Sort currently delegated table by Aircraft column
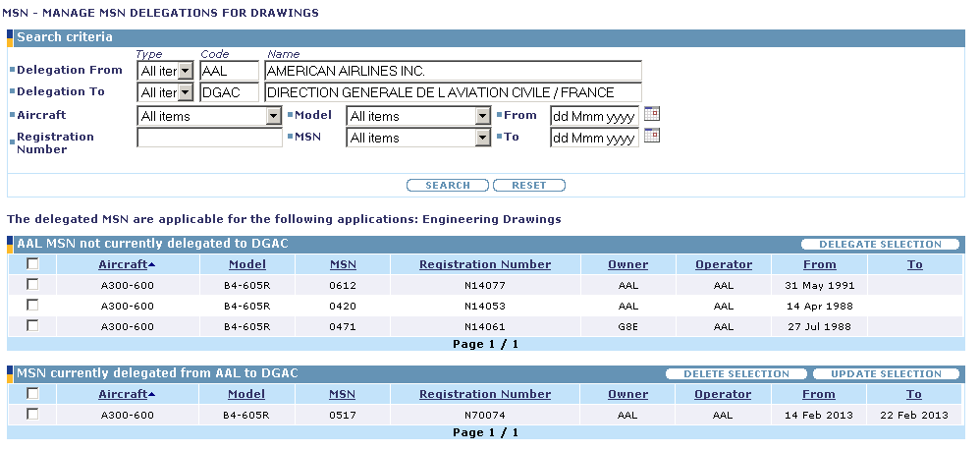 (123, 394)
